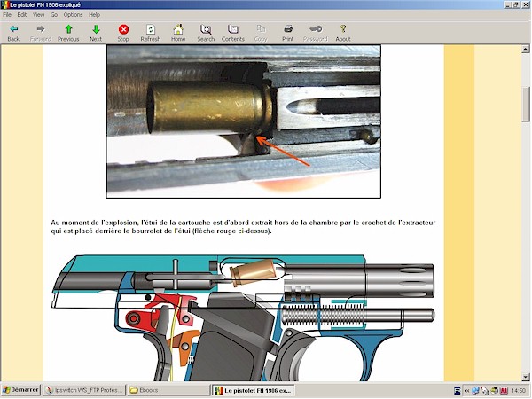Click the Démarrer start button

tap(21, 390)
